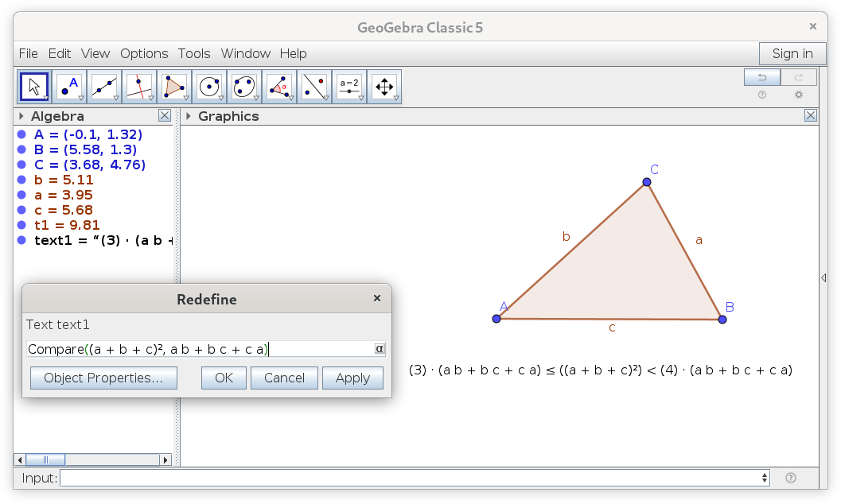Open Polygon tool dropdown arrow
The width and height of the screenshot is (841, 504).
(x=185, y=98)
